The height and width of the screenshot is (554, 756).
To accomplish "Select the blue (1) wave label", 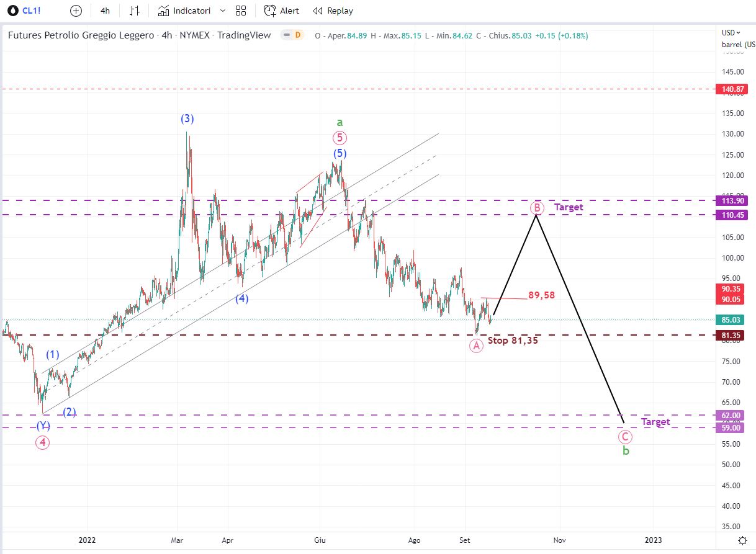I will (x=53, y=355).
